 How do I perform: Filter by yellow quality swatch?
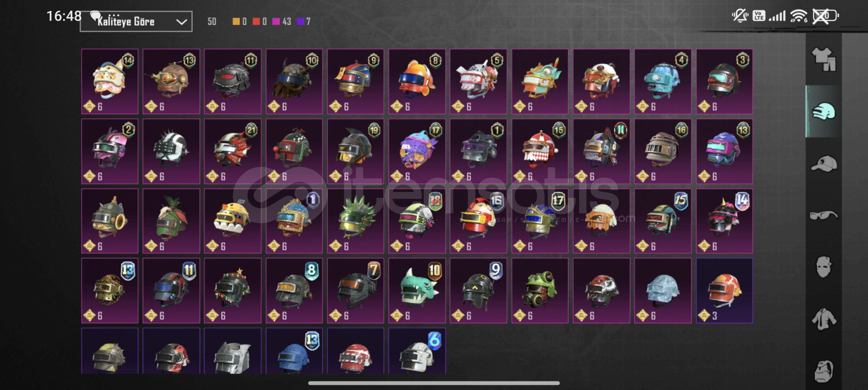coord(236,22)
